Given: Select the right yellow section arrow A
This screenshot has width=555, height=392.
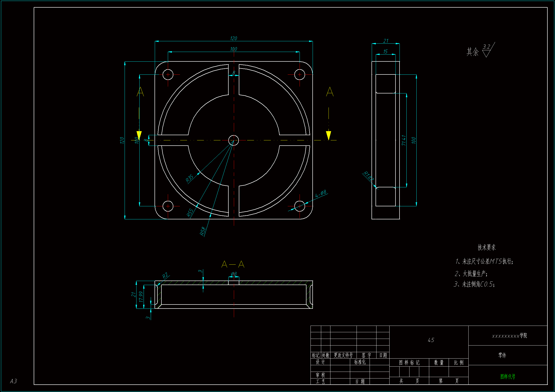Looking at the screenshot, I should (329, 135).
